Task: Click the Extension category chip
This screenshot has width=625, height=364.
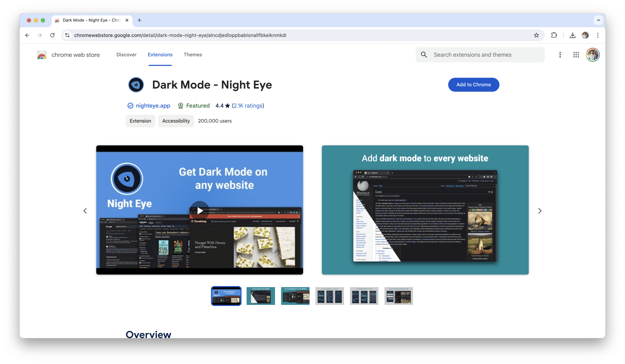Action: tap(140, 121)
